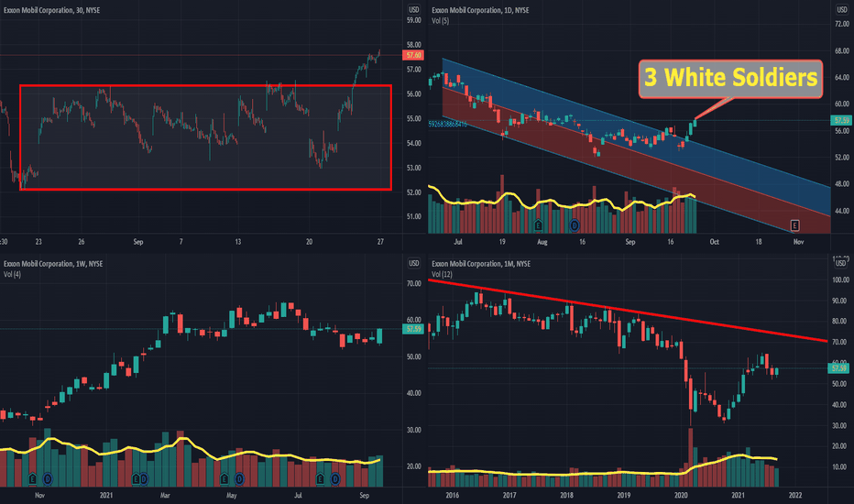854x504 pixels.
Task: Click 'Mar' on the weekly time axis
Action: pos(165,495)
